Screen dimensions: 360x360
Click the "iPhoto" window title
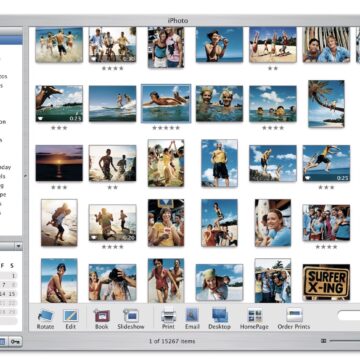point(178,21)
